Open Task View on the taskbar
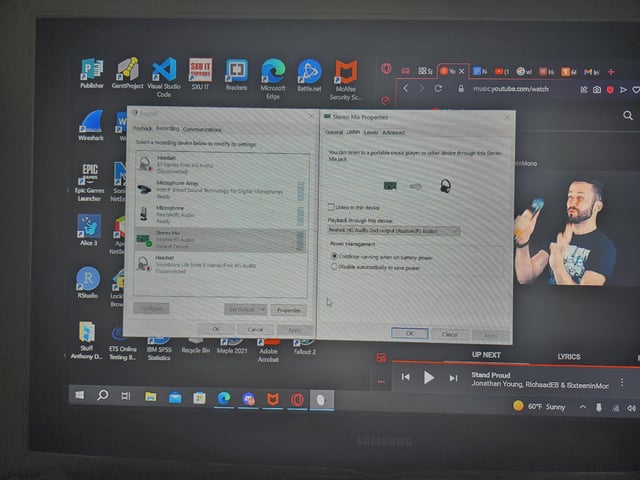The width and height of the screenshot is (640, 480). tap(126, 396)
